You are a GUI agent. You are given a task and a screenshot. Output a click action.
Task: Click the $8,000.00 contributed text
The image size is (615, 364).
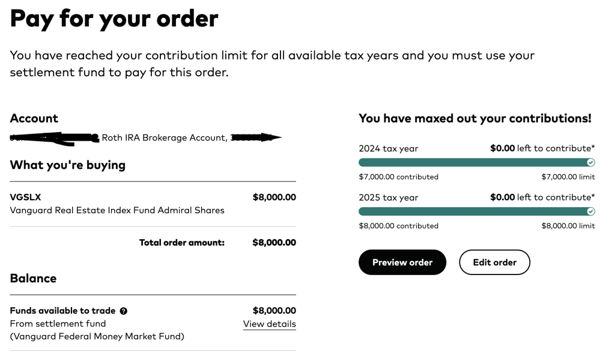point(398,226)
